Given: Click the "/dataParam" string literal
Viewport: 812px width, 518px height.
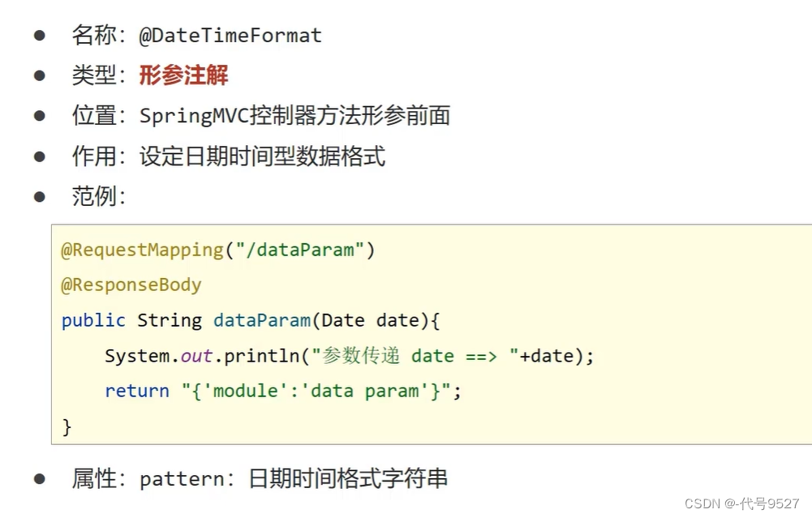Looking at the screenshot, I should 300,250.
